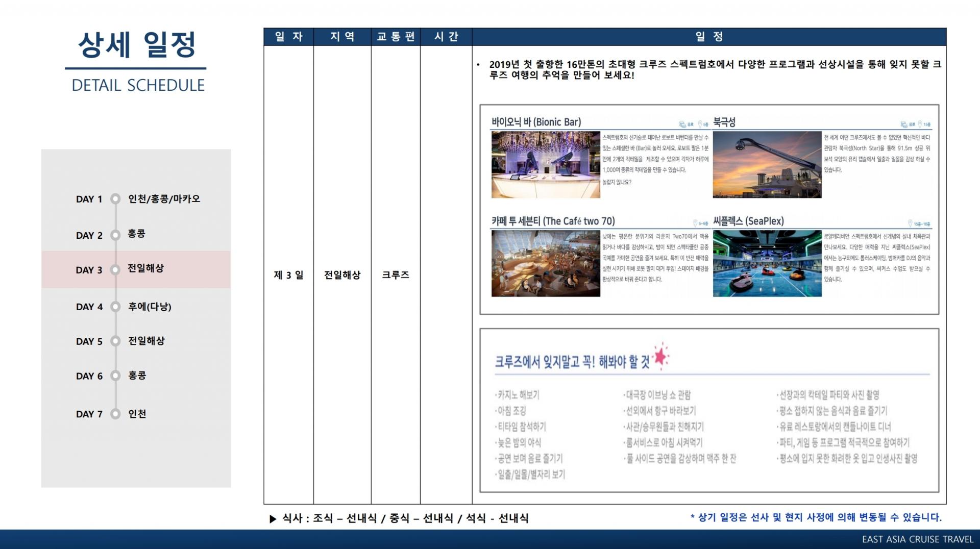
Task: Click the '일 정' table column header
Action: click(x=709, y=37)
